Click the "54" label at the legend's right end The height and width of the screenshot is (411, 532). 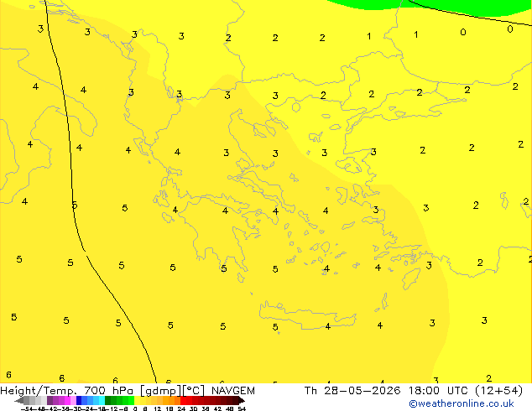pos(242,409)
